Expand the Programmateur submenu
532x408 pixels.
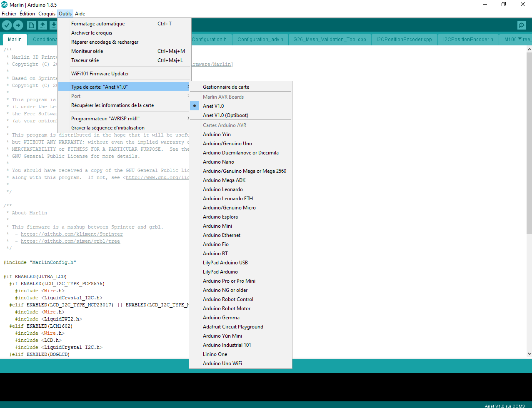pyautogui.click(x=124, y=119)
